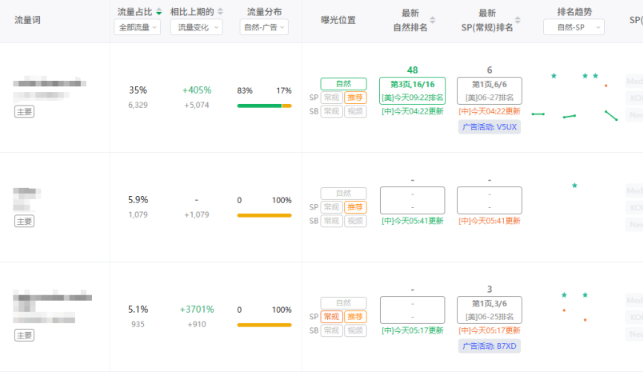643x372 pixels.
Task: Click ranking trend chart in 35% row
Action: tap(575, 97)
